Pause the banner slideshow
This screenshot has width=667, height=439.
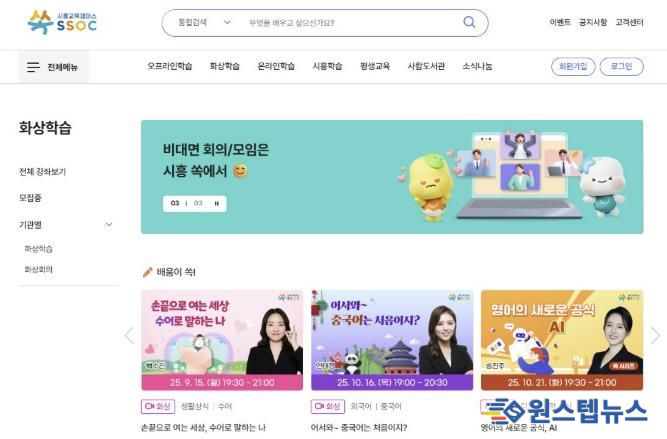tap(217, 203)
